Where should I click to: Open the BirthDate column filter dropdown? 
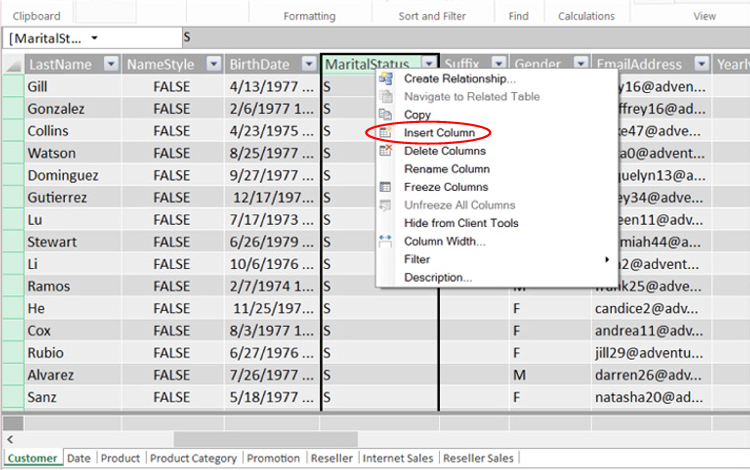(x=309, y=64)
